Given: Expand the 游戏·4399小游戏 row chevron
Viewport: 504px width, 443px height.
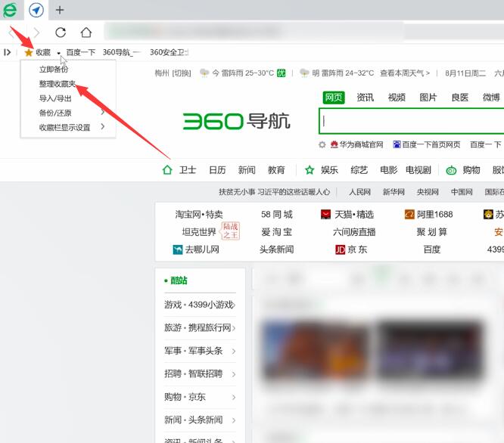Looking at the screenshot, I should tap(235, 305).
